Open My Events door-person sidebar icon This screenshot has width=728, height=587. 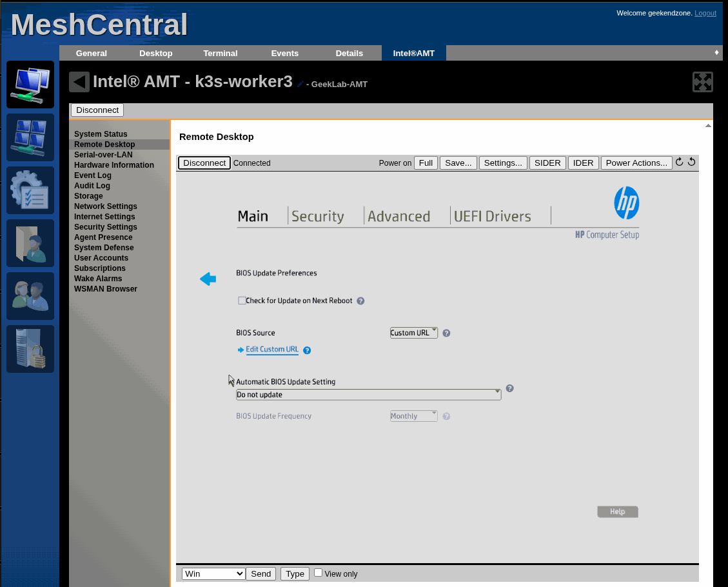click(30, 243)
